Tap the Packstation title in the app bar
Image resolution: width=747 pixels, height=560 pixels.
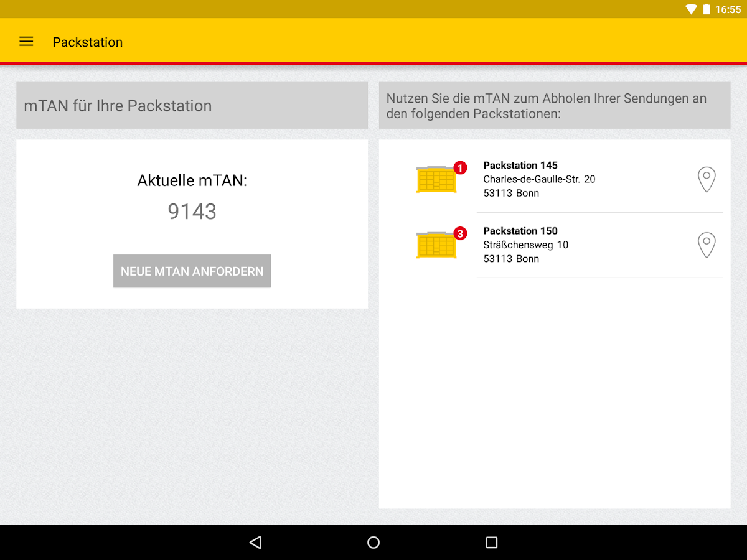coord(88,42)
